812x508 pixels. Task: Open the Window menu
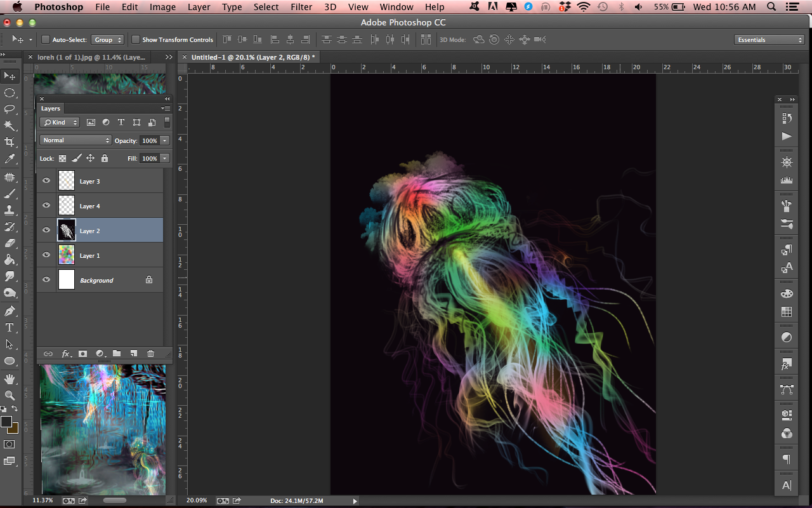click(x=396, y=7)
